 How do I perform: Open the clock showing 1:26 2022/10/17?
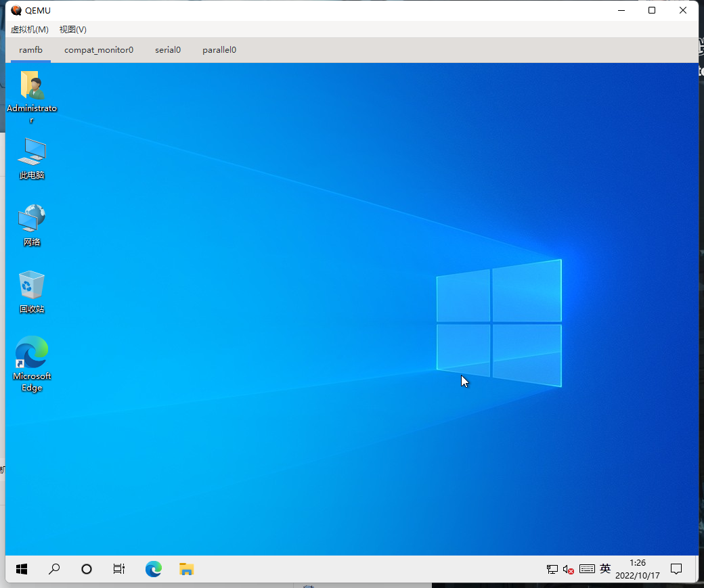[638, 569]
